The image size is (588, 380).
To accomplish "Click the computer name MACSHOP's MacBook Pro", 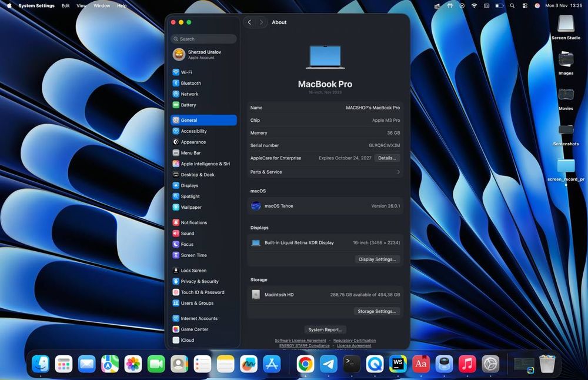I will [373, 108].
